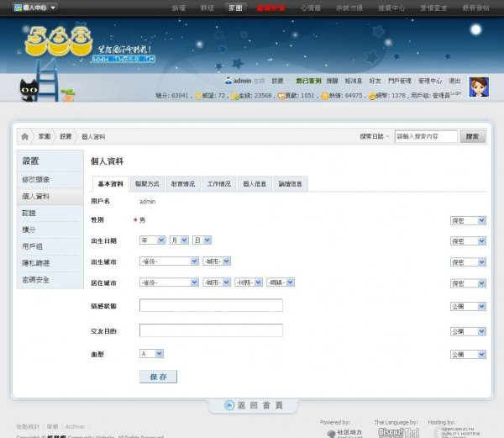Screen dimensions: 504x438
Task: Open privacy dropdown for 性別 row
Action: 468,220
